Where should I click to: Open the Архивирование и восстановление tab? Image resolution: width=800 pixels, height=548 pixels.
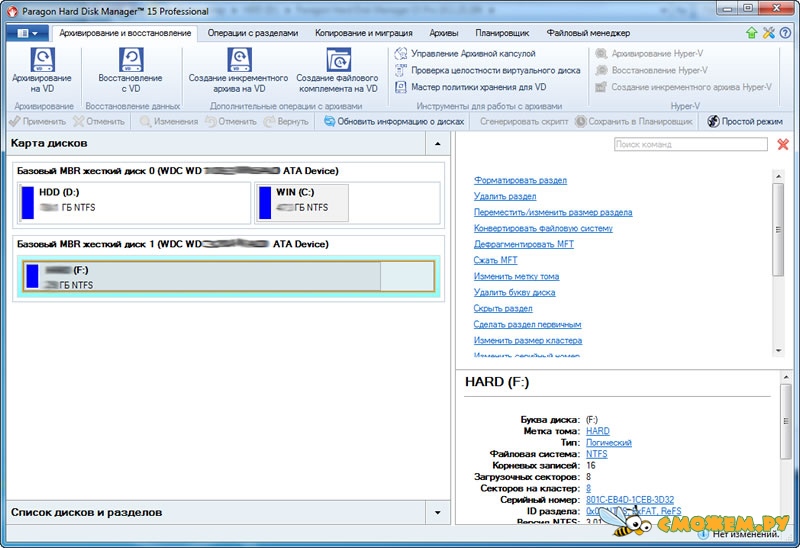[x=125, y=33]
